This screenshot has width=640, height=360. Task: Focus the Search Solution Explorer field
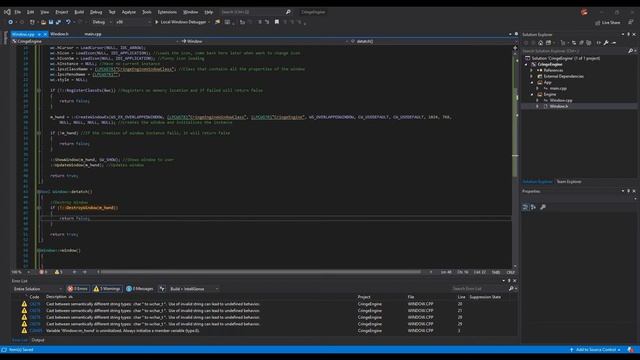(x=575, y=51)
